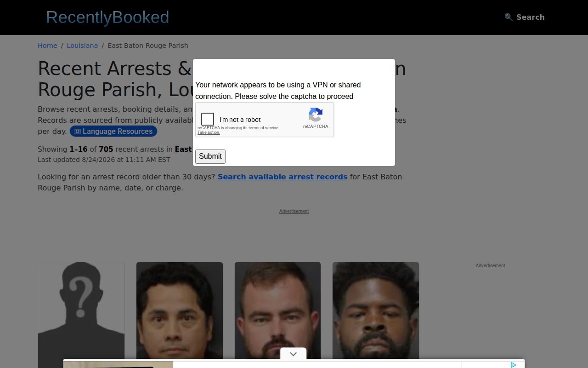This screenshot has height=368, width=588.
Task: Collapse the bottom ad with the chevron
Action: click(294, 354)
